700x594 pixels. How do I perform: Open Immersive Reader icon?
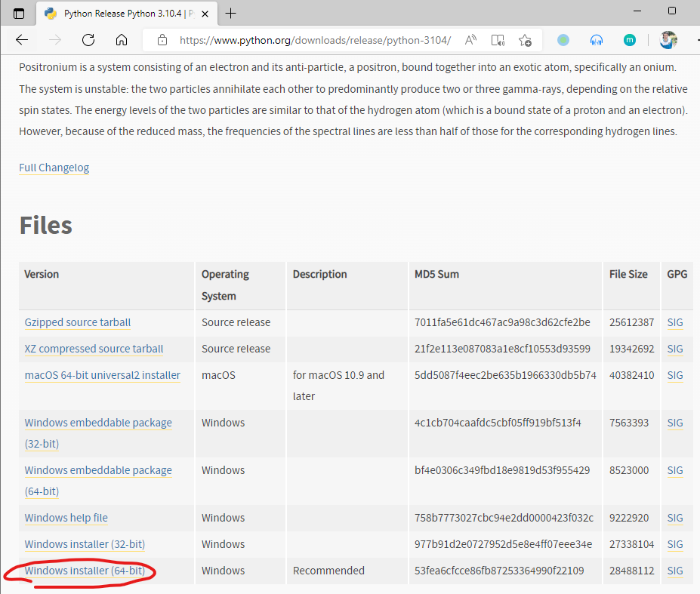coord(498,40)
